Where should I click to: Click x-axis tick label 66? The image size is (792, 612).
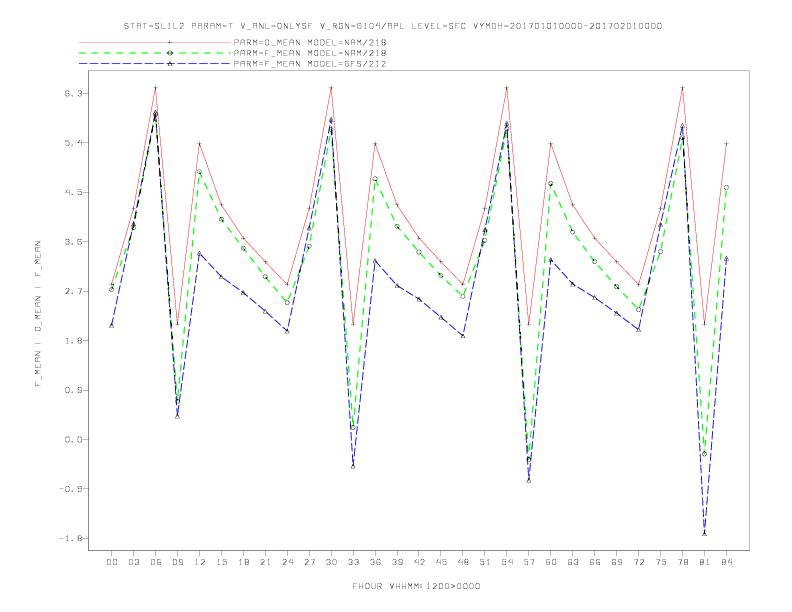tap(595, 562)
